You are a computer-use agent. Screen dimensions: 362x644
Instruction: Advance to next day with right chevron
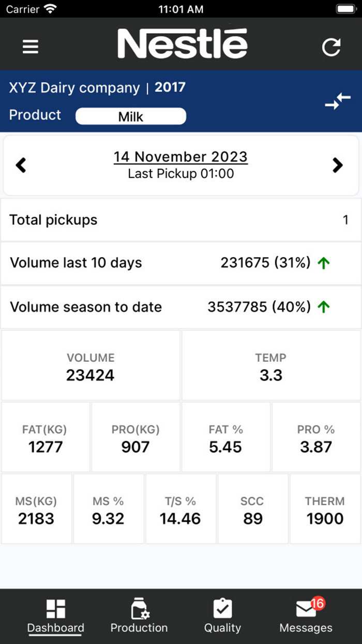point(338,165)
